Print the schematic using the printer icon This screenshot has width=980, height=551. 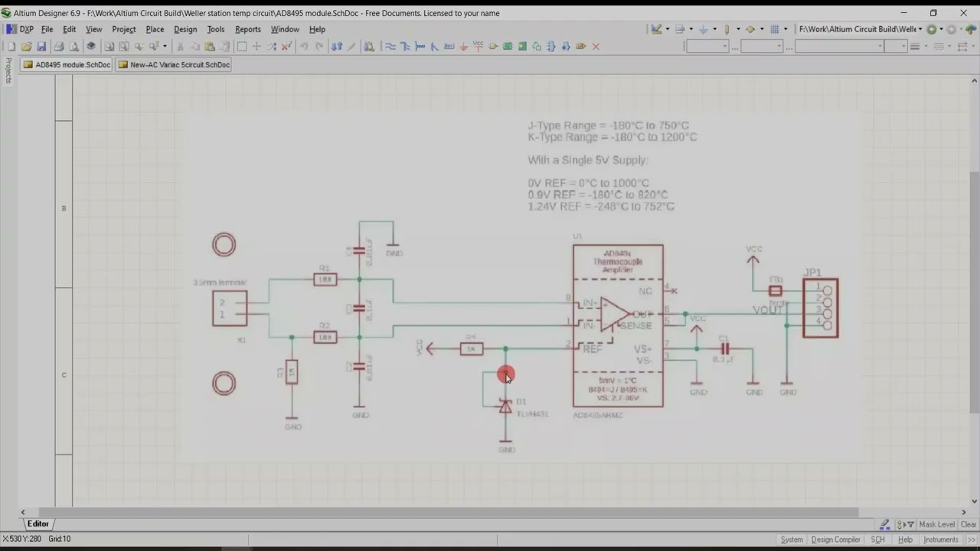point(59,47)
